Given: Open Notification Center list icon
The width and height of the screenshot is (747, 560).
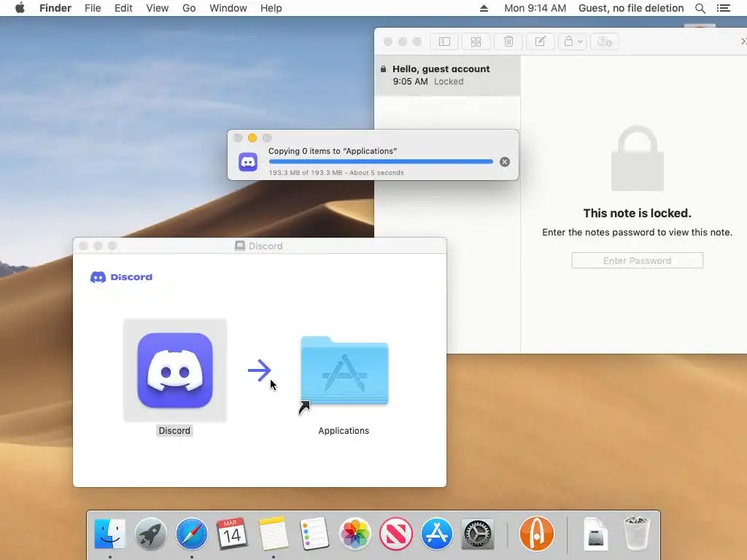Looking at the screenshot, I should (723, 8).
